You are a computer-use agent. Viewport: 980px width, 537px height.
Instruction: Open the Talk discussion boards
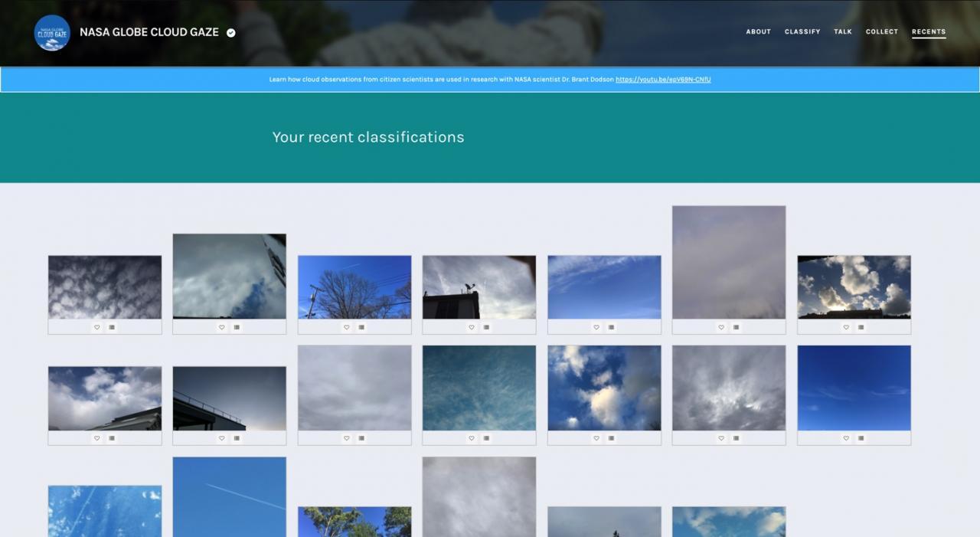coord(843,32)
